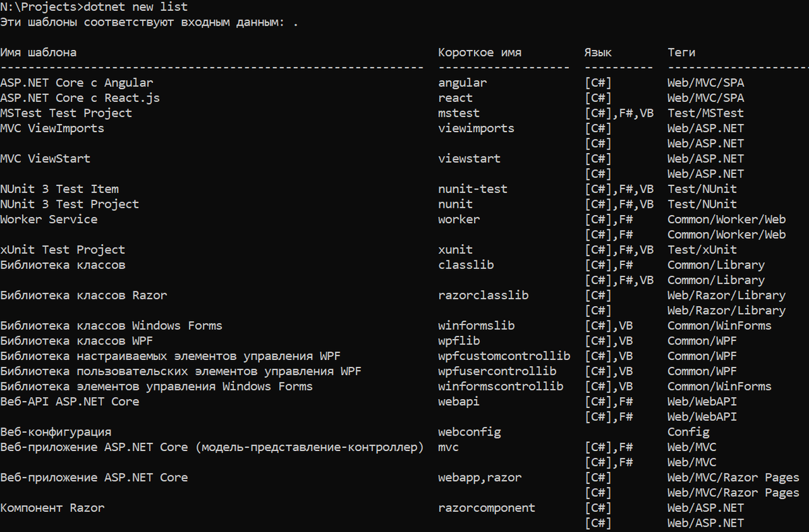Click short name 'wpfcustomcontrollib'
Image resolution: width=809 pixels, height=532 pixels.
tap(504, 356)
